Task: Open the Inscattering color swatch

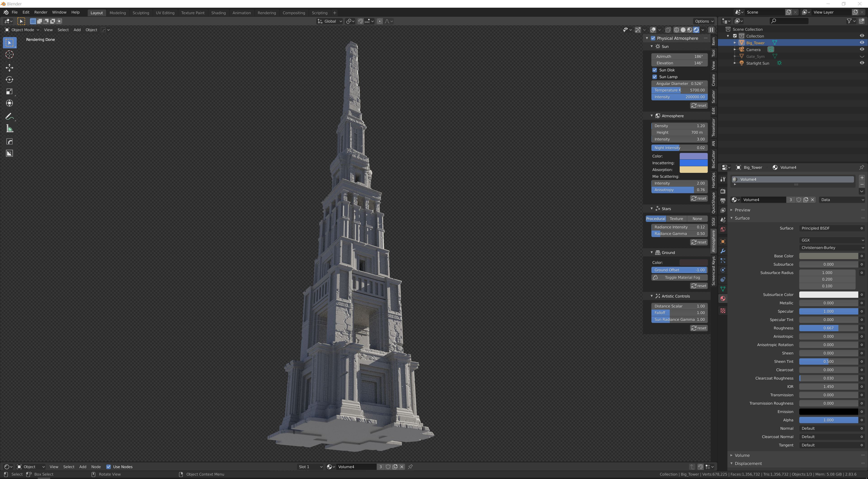Action: click(x=693, y=163)
